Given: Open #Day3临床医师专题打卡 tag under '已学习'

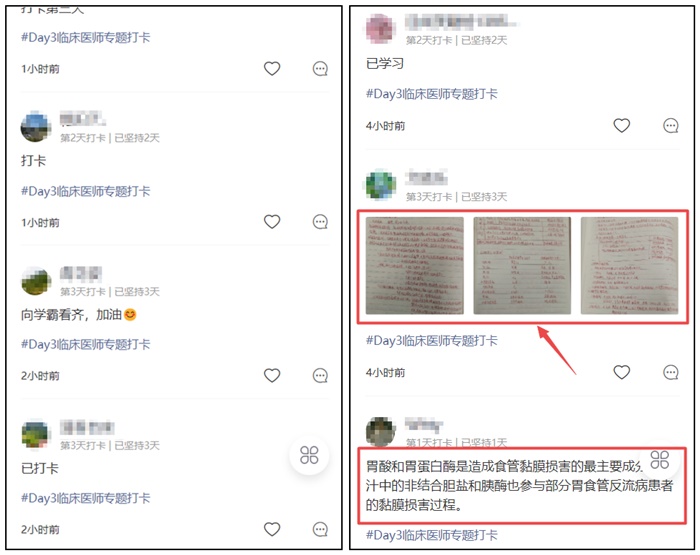Looking at the screenshot, I should coord(431,94).
